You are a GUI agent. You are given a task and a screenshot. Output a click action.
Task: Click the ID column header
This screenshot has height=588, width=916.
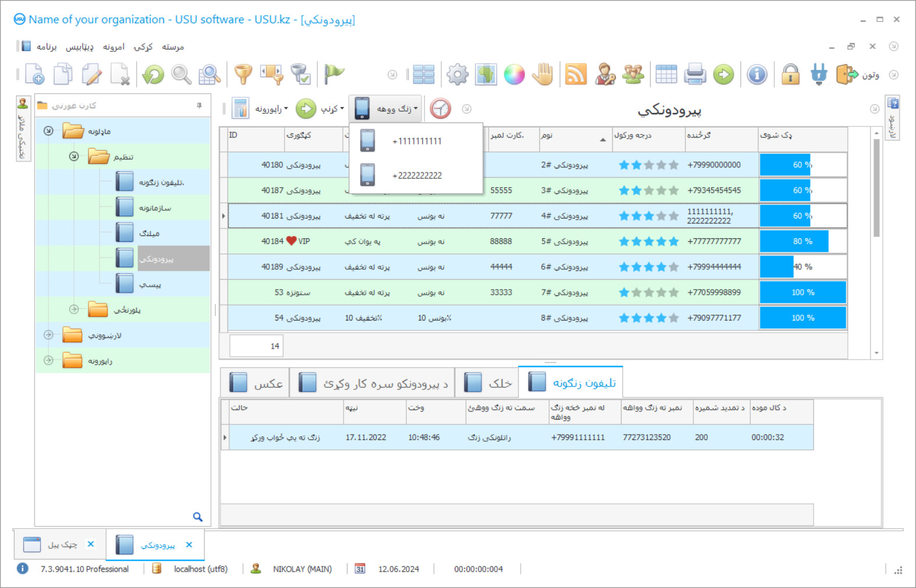point(255,139)
